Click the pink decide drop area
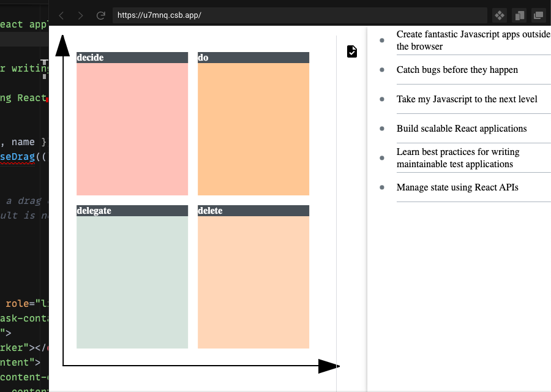This screenshot has width=551, height=392. coord(132,129)
